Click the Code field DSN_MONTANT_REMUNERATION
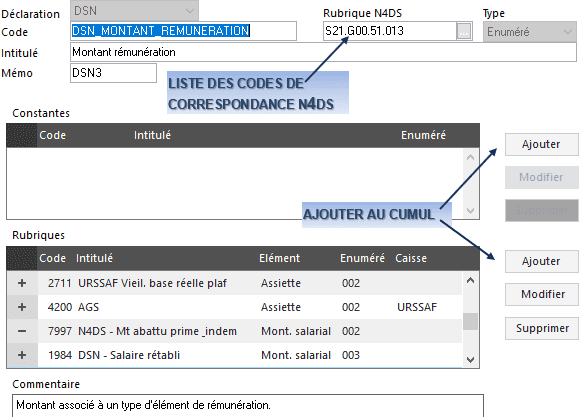The width and height of the screenshot is (580, 420). coord(183,31)
